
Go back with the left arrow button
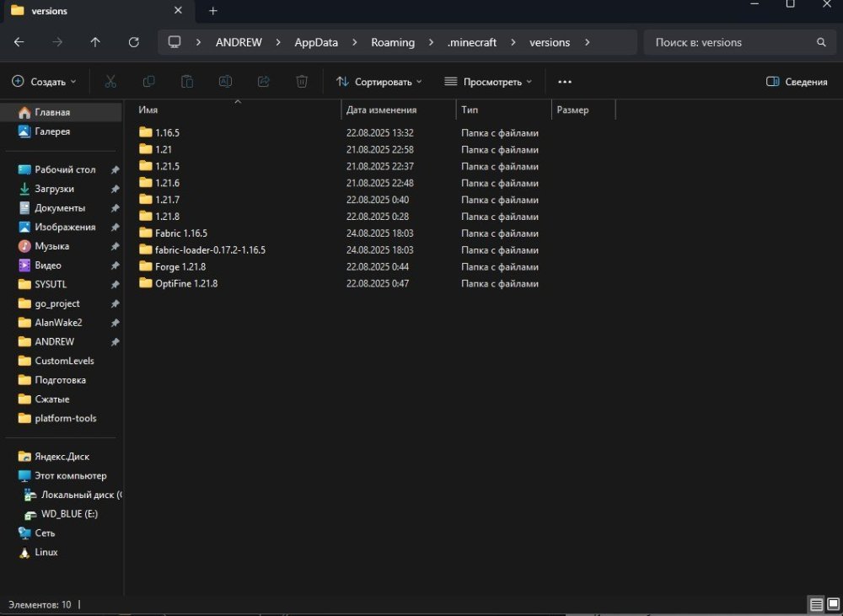tap(19, 42)
